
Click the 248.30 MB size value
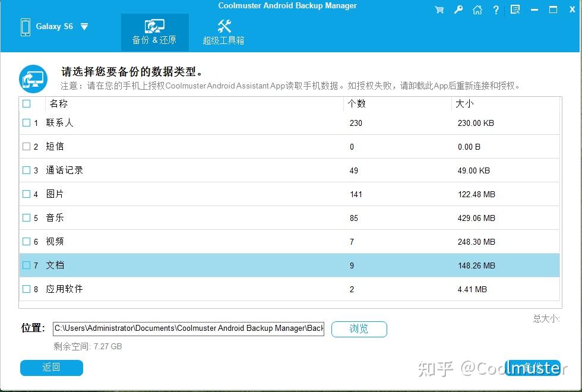476,242
